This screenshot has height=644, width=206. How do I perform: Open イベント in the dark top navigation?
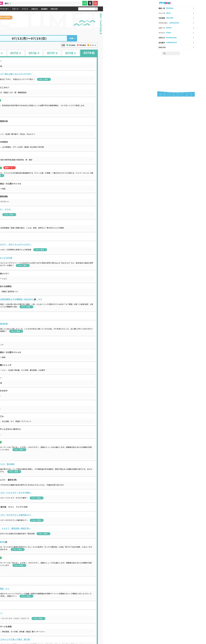click(25, 9)
